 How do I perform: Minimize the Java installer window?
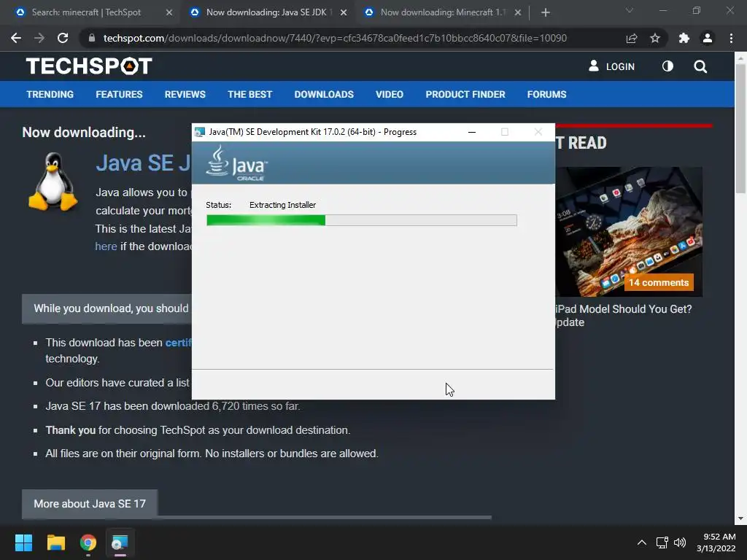472,132
